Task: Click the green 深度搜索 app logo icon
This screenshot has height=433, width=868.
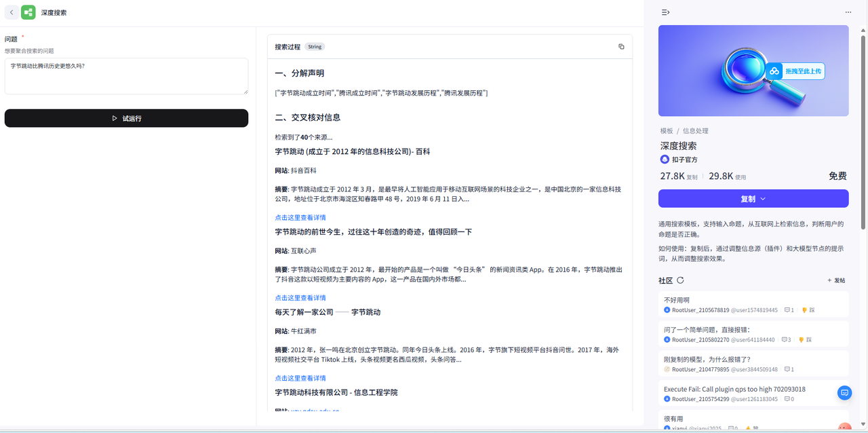Action: click(x=28, y=12)
